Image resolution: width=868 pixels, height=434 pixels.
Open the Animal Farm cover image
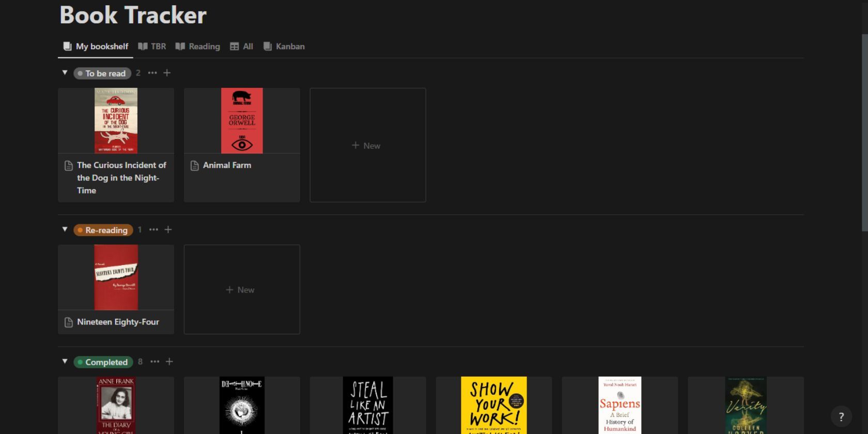[242, 120]
